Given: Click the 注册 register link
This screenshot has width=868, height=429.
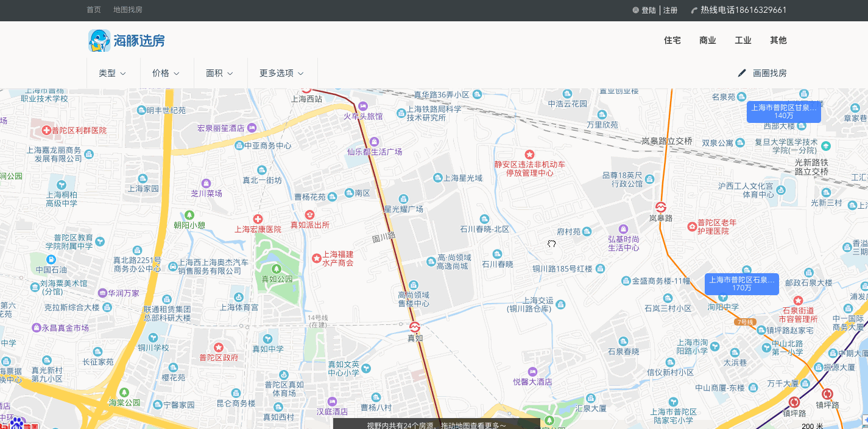Looking at the screenshot, I should pos(671,10).
